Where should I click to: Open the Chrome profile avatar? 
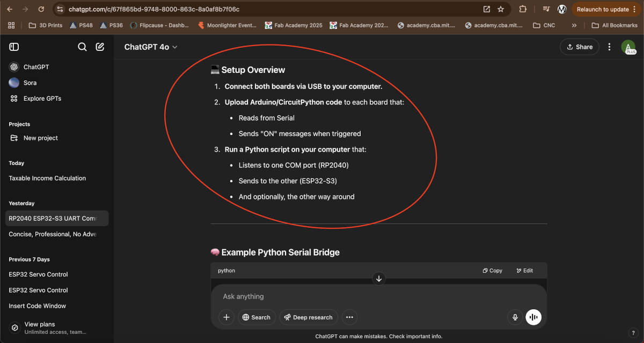(562, 9)
